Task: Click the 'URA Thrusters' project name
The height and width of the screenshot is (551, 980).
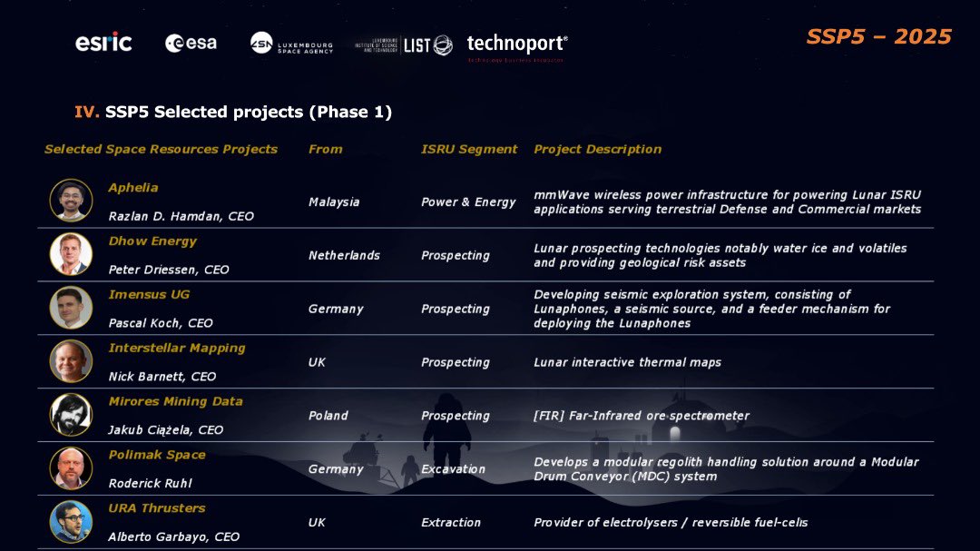Action: tap(157, 508)
